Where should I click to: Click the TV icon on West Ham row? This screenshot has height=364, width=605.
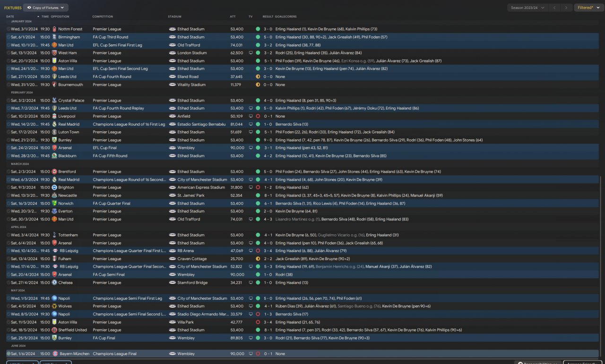coord(251,53)
